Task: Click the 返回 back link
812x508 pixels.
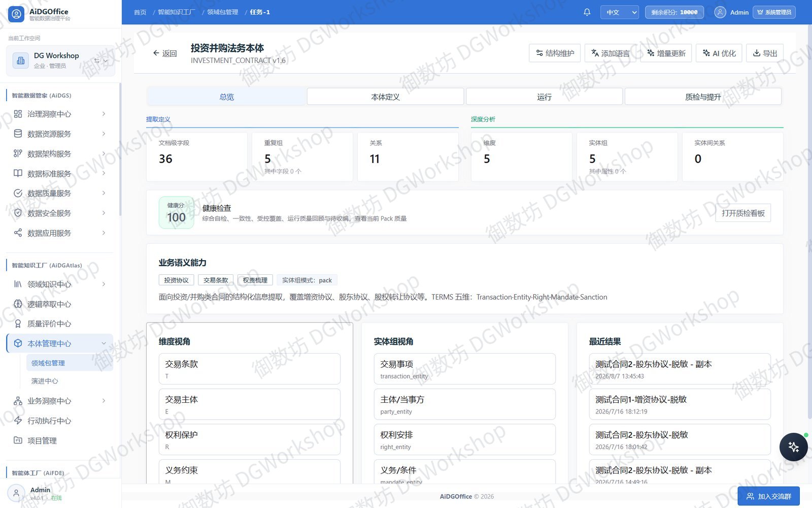Action: point(165,53)
